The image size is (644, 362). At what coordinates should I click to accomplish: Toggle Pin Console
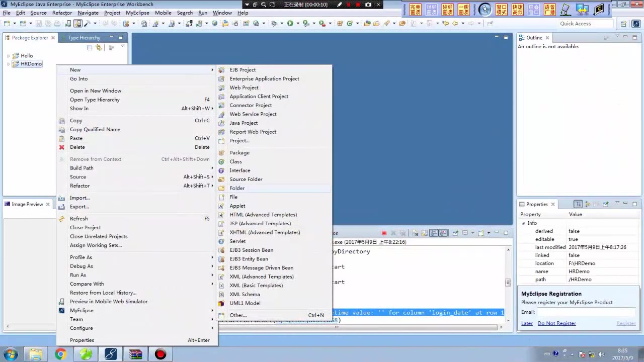point(455,233)
